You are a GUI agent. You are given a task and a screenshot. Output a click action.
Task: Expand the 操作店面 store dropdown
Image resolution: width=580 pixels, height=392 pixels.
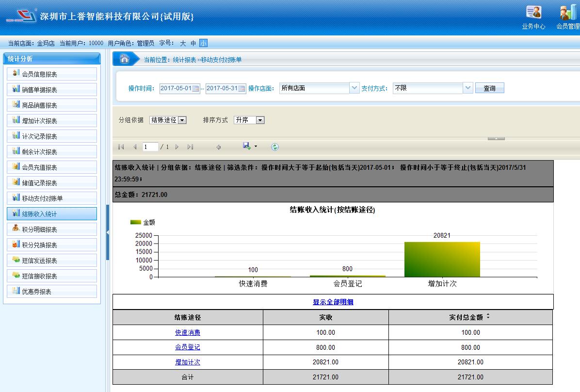click(x=354, y=88)
